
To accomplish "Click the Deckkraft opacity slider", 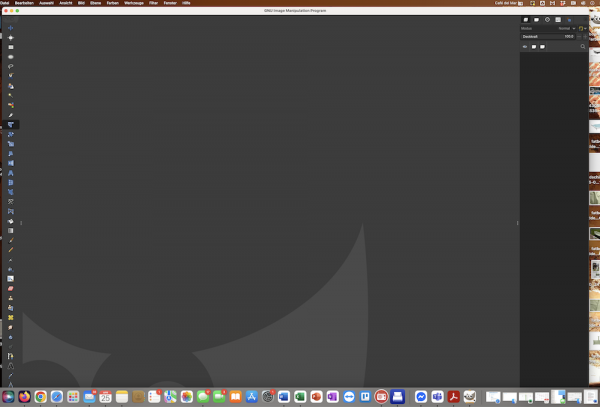I will coord(548,37).
